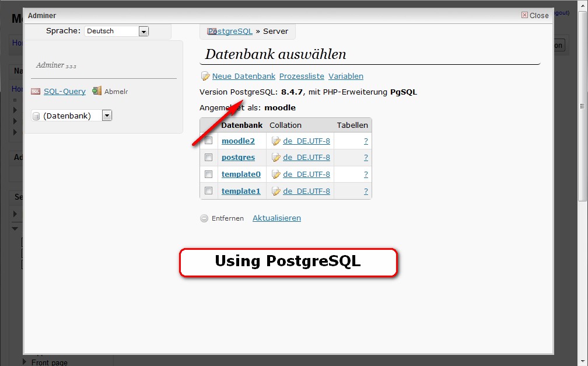Click the table count ? for moodle2
The image size is (588, 366).
click(366, 141)
